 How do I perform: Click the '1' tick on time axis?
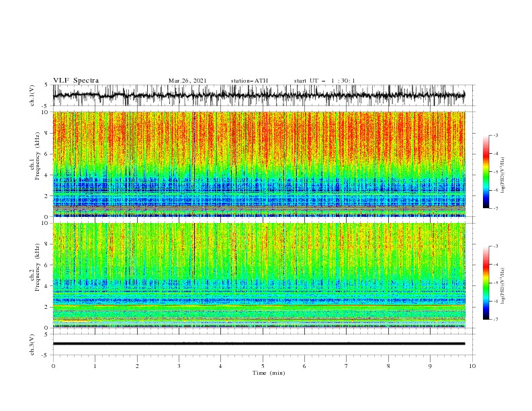[95, 366]
